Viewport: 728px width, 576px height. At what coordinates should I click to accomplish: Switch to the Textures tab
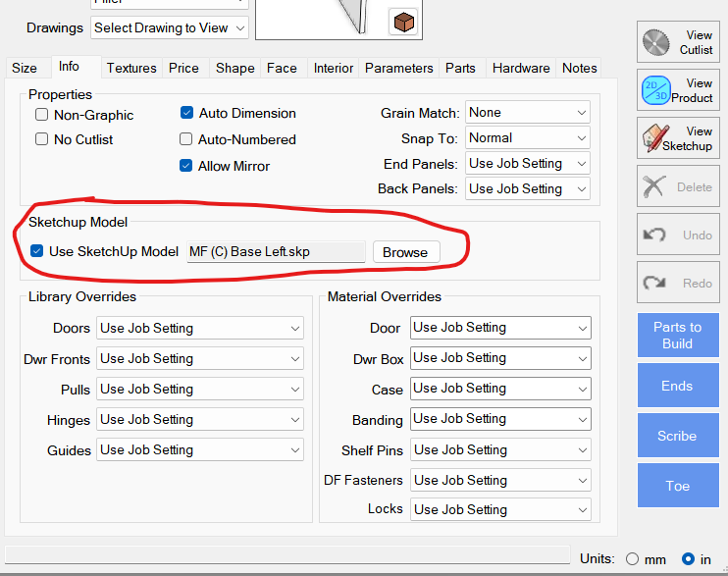pos(131,68)
